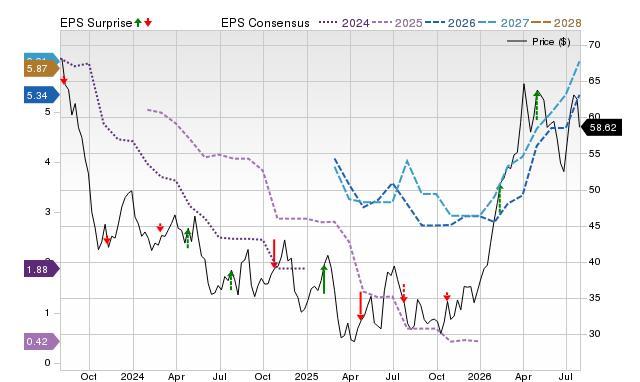Click the 30 label on the price axis
Viewport: 640px width, 382px height.
coord(594,334)
